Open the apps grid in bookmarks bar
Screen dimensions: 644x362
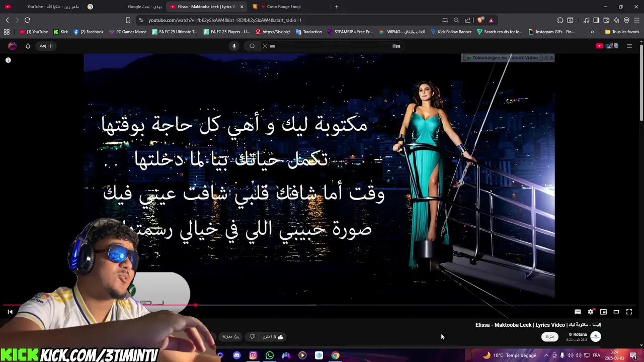coord(7,32)
